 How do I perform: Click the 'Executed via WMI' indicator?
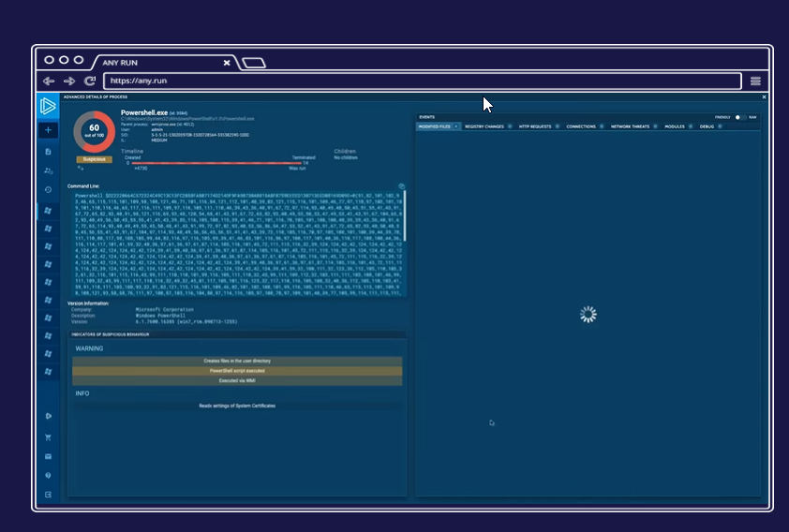(x=237, y=380)
